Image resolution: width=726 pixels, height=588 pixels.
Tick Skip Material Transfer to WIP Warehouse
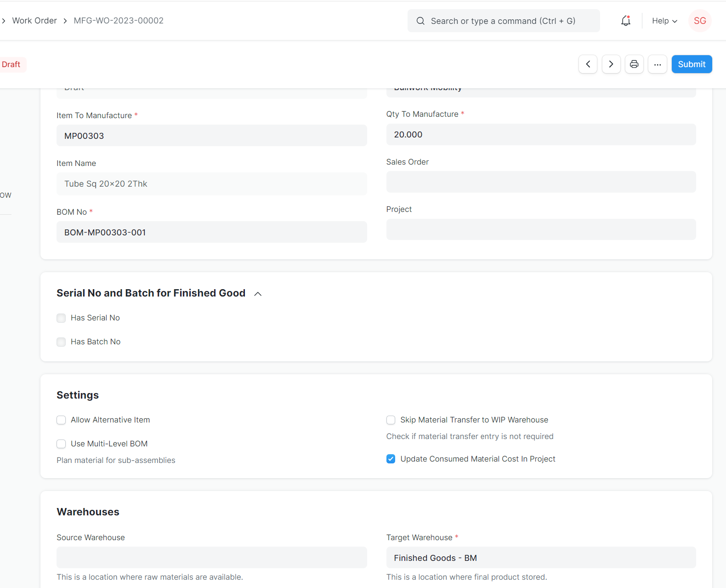tap(391, 420)
